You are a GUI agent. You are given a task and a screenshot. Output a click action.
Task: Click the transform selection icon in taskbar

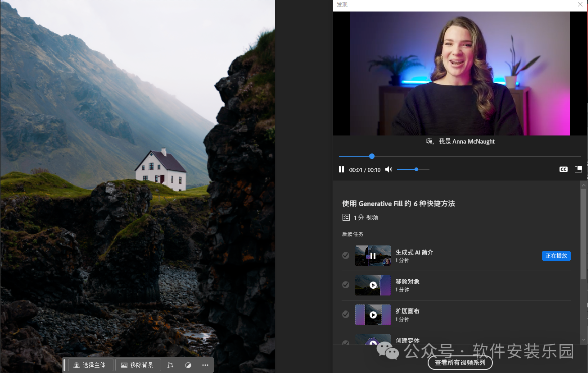tap(170, 365)
